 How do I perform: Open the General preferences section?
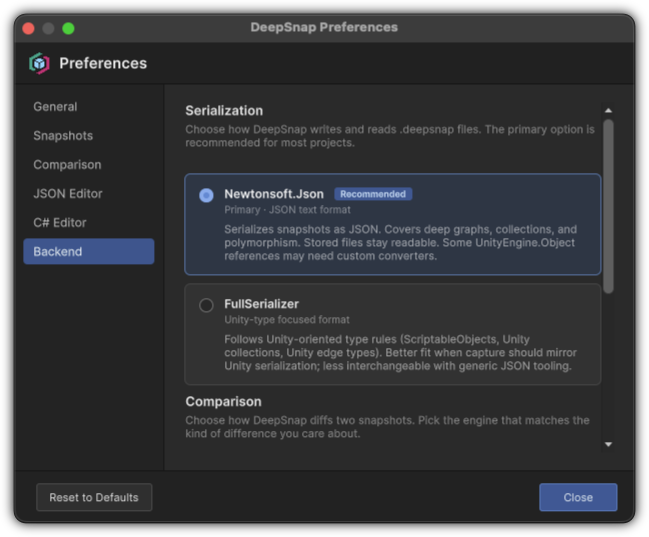(89, 107)
